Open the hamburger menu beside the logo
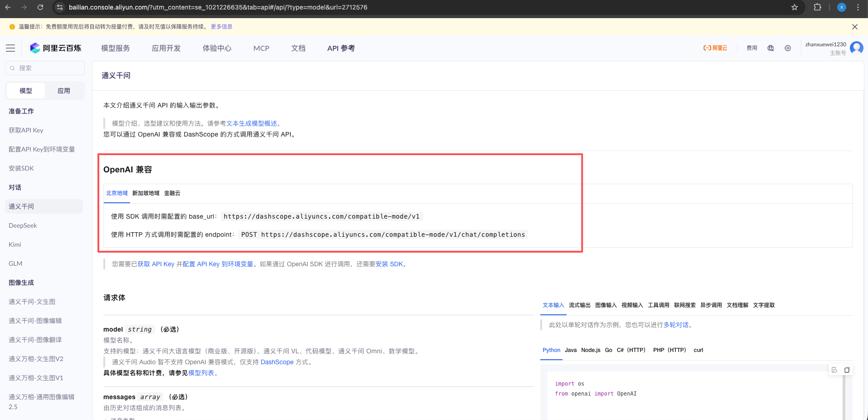Viewport: 868px width, 420px height. pyautogui.click(x=10, y=48)
